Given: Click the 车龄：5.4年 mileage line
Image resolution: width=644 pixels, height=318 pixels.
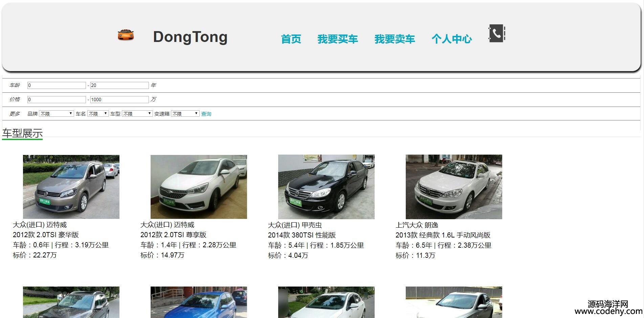Looking at the screenshot, I should [316, 245].
